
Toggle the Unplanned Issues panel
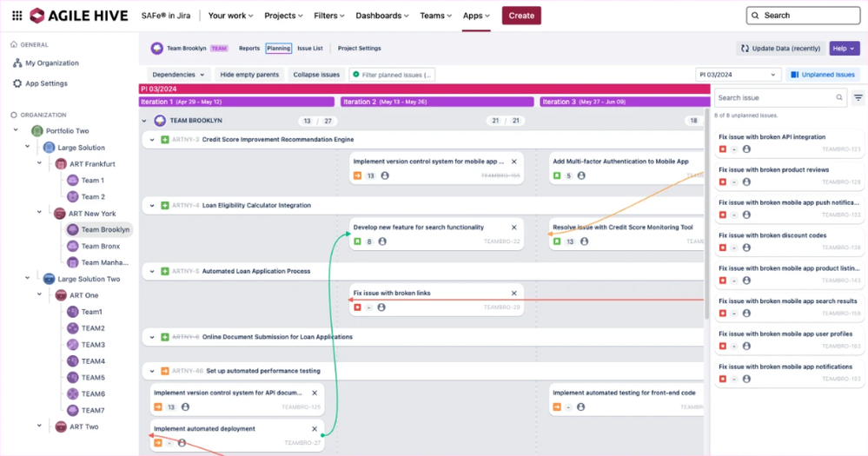[x=822, y=75]
